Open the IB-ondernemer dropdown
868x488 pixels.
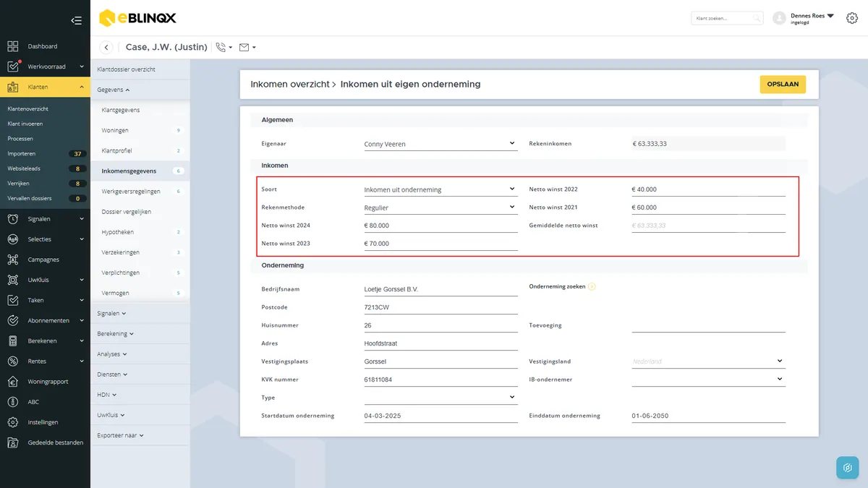click(x=708, y=380)
